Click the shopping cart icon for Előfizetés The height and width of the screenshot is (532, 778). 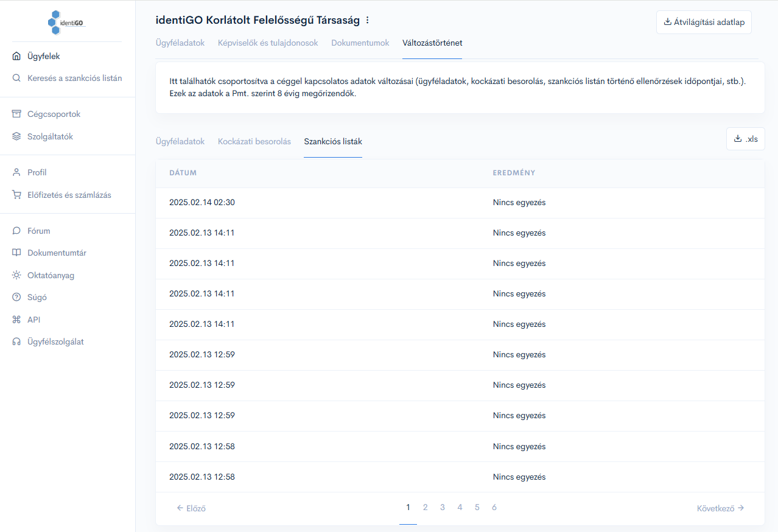click(x=16, y=195)
